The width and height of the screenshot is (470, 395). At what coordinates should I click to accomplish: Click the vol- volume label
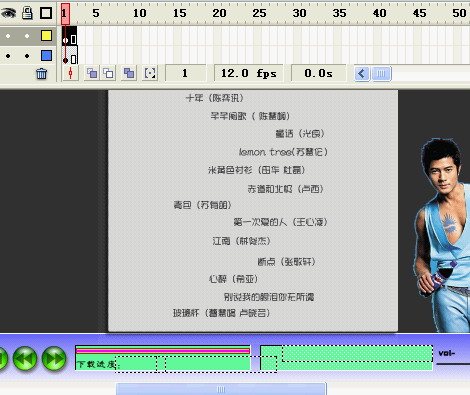tap(446, 353)
